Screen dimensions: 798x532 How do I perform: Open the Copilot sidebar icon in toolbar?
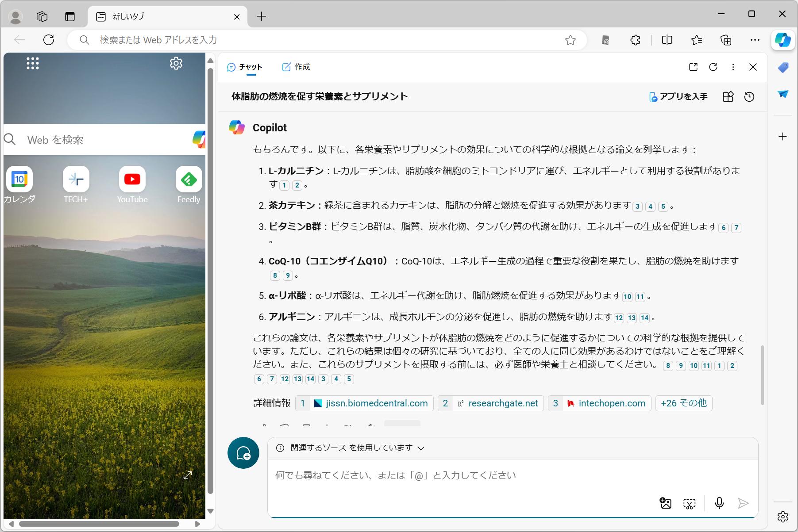coord(783,40)
